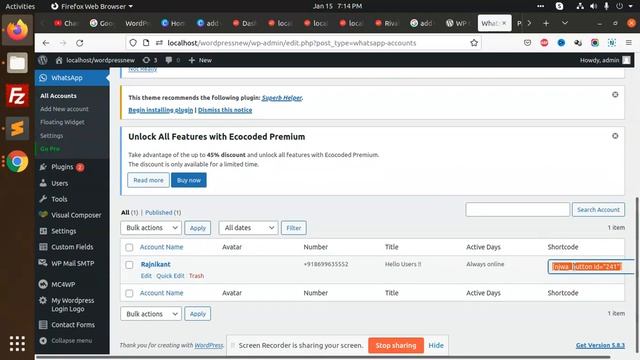The height and width of the screenshot is (360, 640).
Task: Trash the Rajnikant account
Action: click(196, 276)
